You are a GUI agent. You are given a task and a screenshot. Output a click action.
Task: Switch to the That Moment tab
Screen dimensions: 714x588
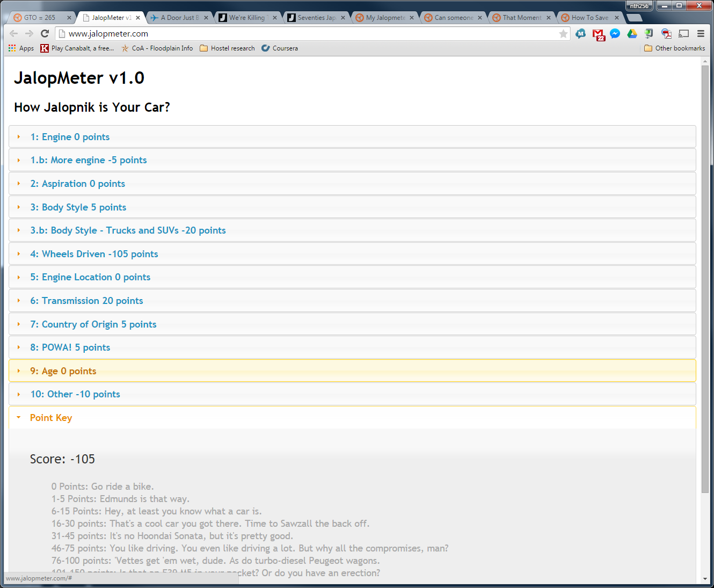tap(521, 18)
